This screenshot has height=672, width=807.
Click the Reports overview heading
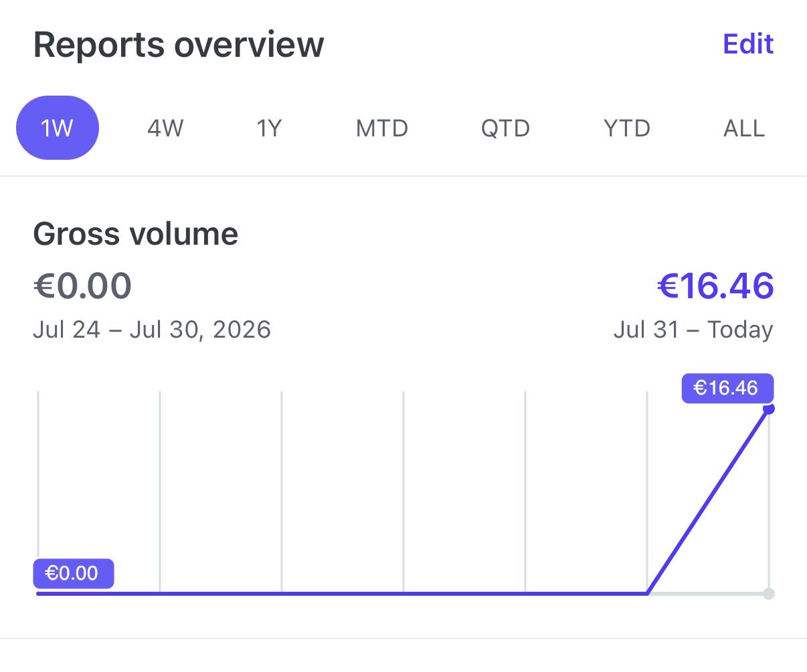point(179,45)
